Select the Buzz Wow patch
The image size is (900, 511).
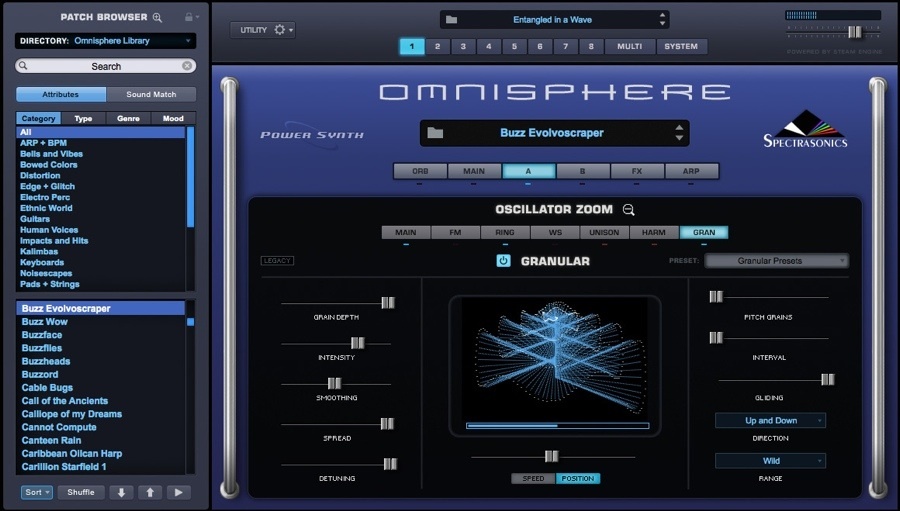(45, 322)
